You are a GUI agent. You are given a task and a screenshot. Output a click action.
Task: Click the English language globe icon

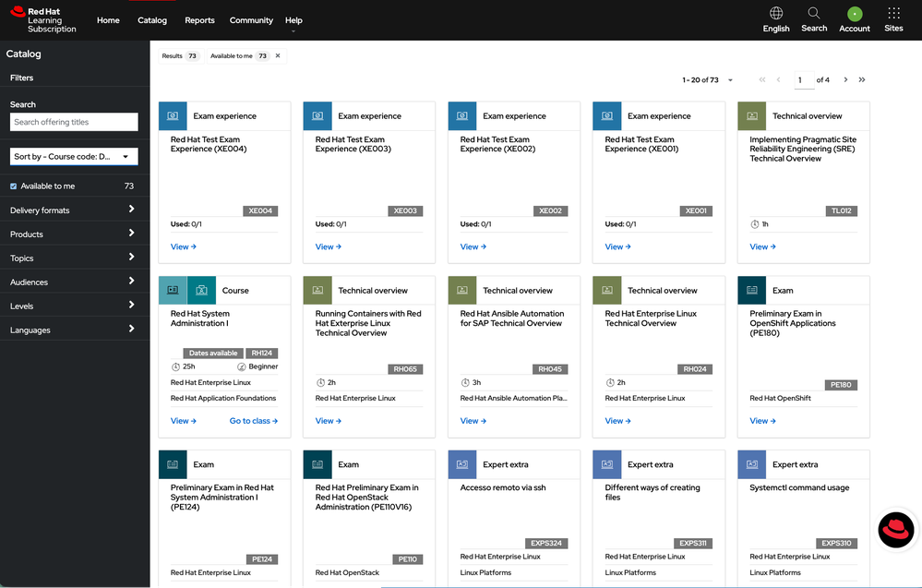coord(776,14)
